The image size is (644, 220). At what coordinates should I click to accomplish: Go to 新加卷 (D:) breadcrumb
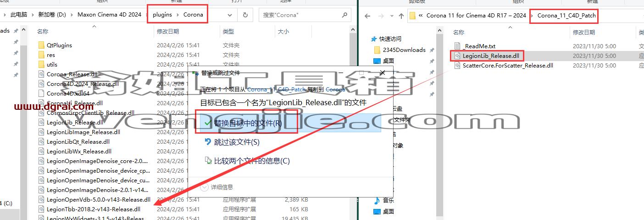[x=52, y=15]
